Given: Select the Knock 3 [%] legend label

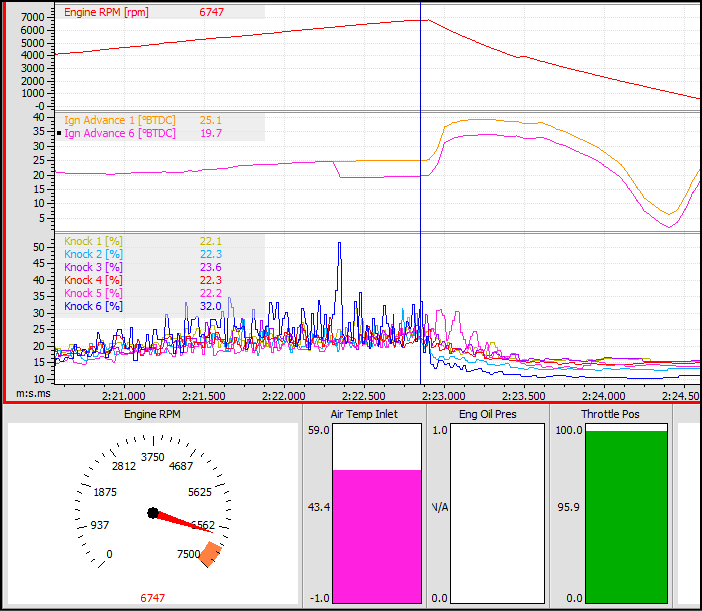Looking at the screenshot, I should coord(93,267).
